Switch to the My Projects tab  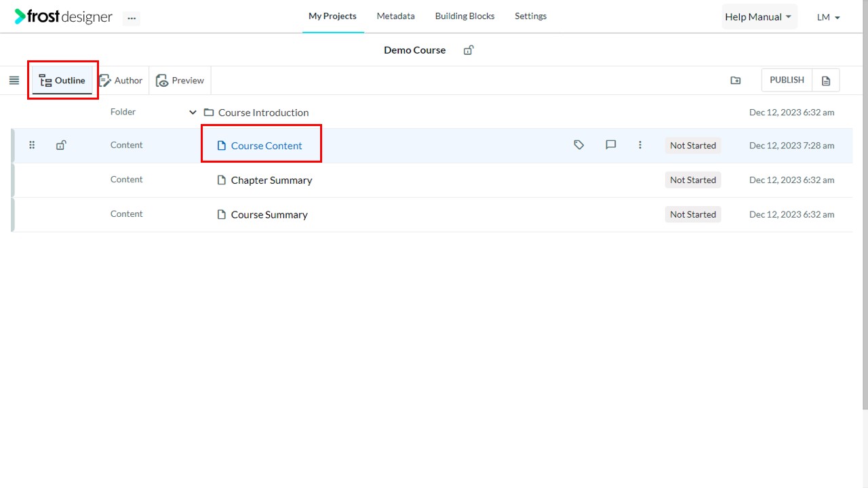(332, 16)
